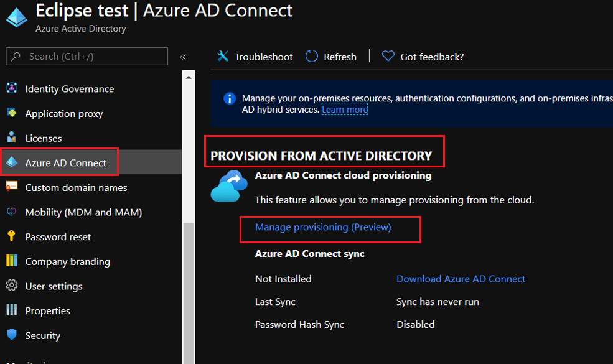Click the Security shield icon
Viewport: 613px width, 364px height.
tap(11, 335)
